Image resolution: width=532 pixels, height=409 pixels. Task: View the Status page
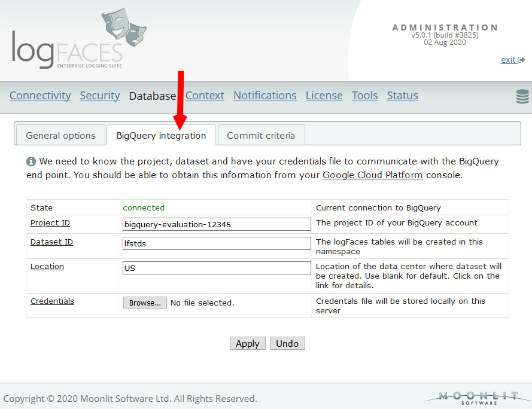pos(402,96)
